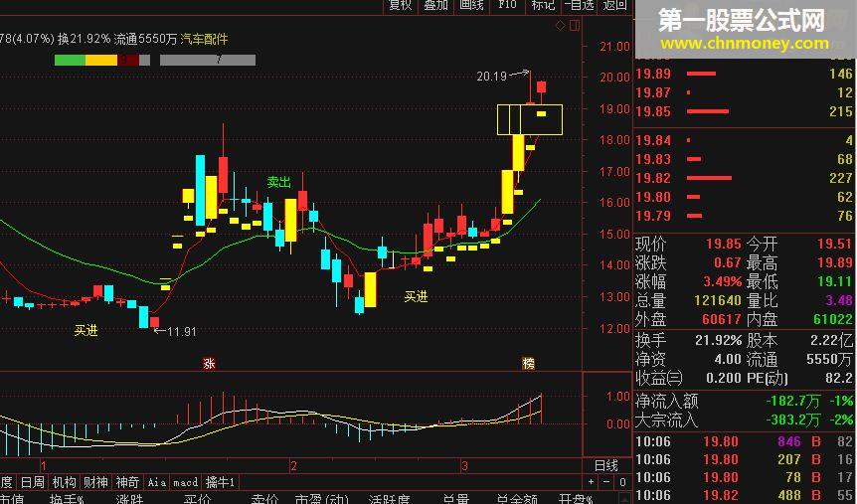Zoom in with the plus button
The width and height of the screenshot is (857, 504).
[x=591, y=482]
